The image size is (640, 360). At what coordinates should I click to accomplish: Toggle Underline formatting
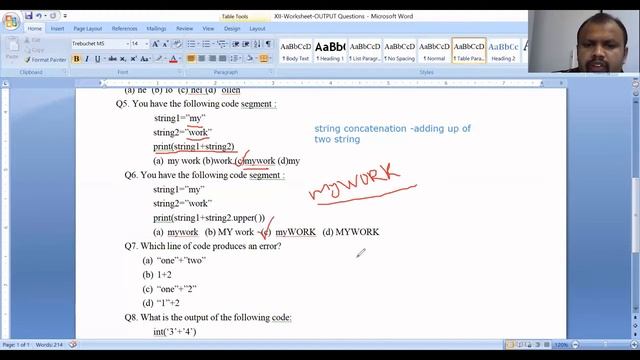click(97, 59)
